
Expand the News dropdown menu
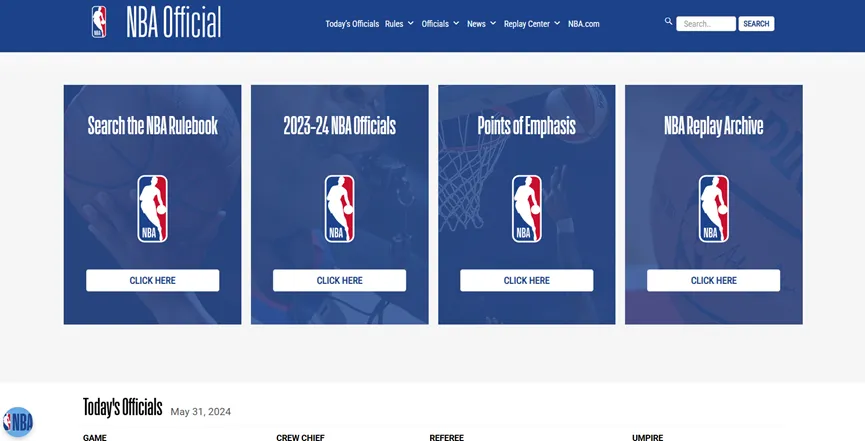point(481,24)
